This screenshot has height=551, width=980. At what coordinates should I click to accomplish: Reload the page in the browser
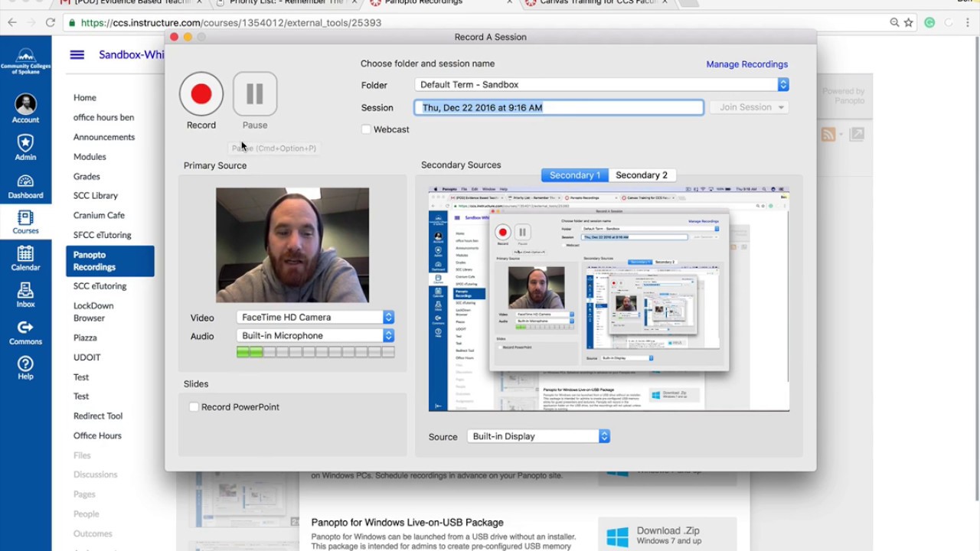[x=51, y=23]
